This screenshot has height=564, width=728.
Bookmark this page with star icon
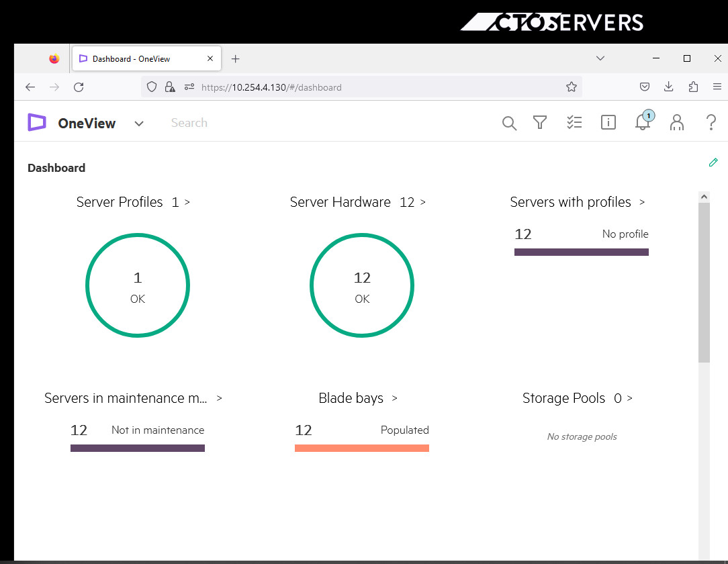click(572, 87)
